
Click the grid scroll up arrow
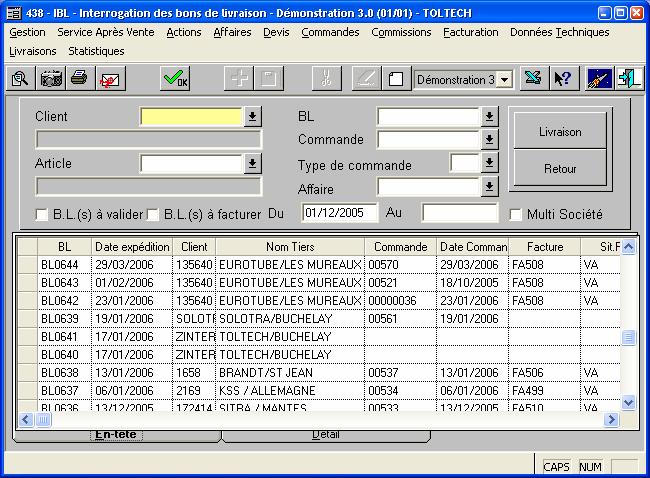click(628, 247)
